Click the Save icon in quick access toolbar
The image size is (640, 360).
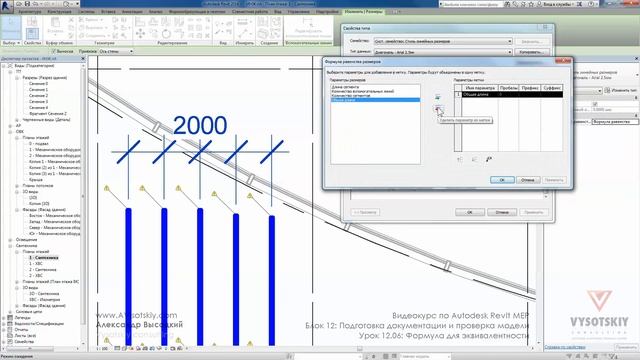[x=27, y=4]
